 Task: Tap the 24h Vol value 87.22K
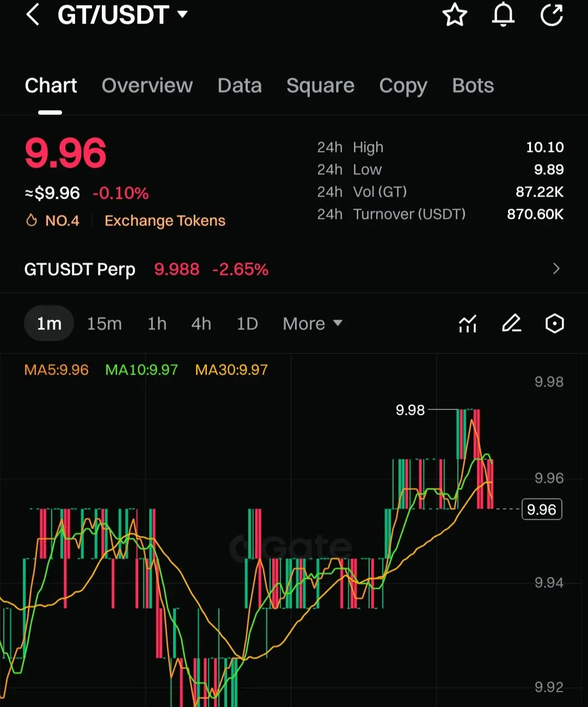pos(540,192)
